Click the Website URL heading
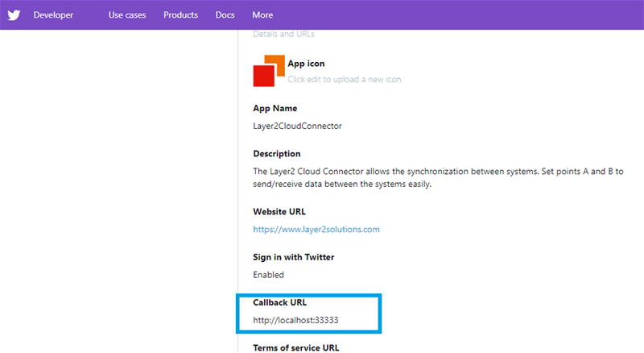 click(x=279, y=212)
